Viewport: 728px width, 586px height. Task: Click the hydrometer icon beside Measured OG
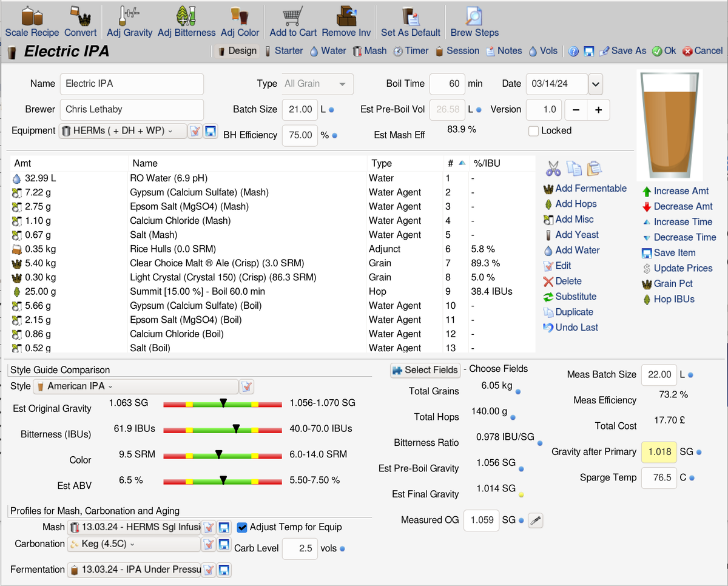(x=535, y=520)
